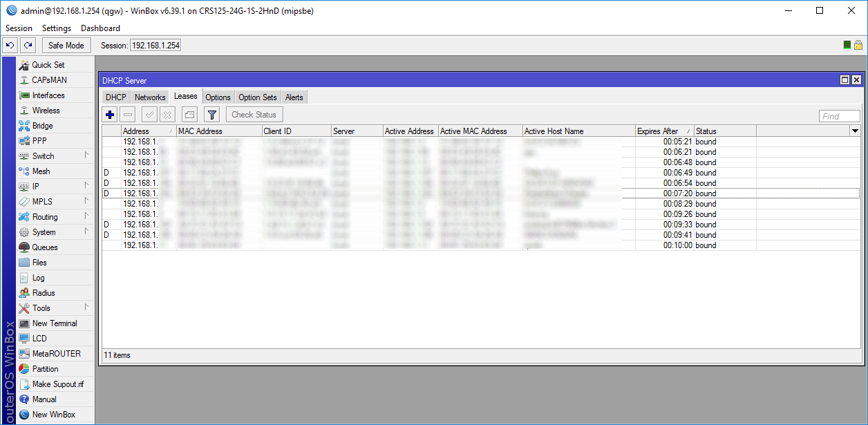Expand IP submenu
The image size is (868, 425).
coord(55,187)
